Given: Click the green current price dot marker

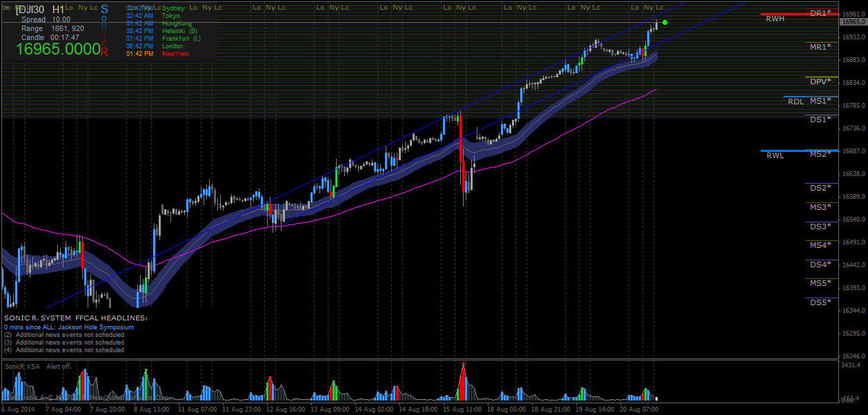Looking at the screenshot, I should 664,23.
